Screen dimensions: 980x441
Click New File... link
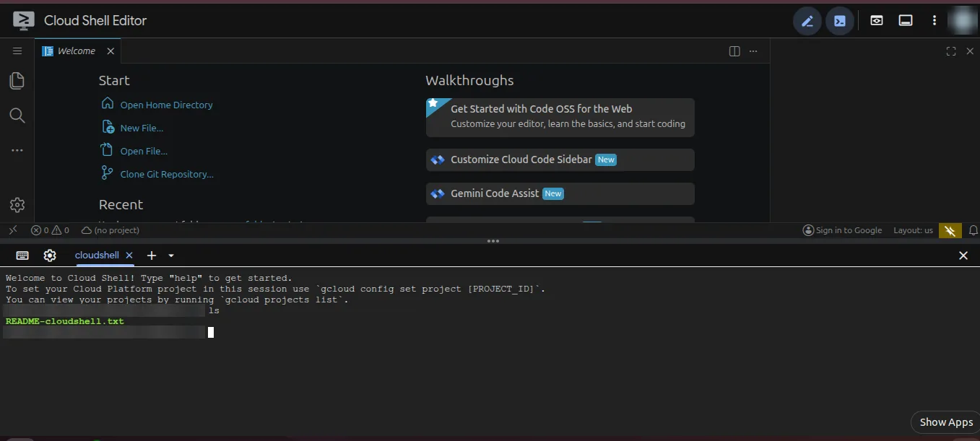coord(142,128)
